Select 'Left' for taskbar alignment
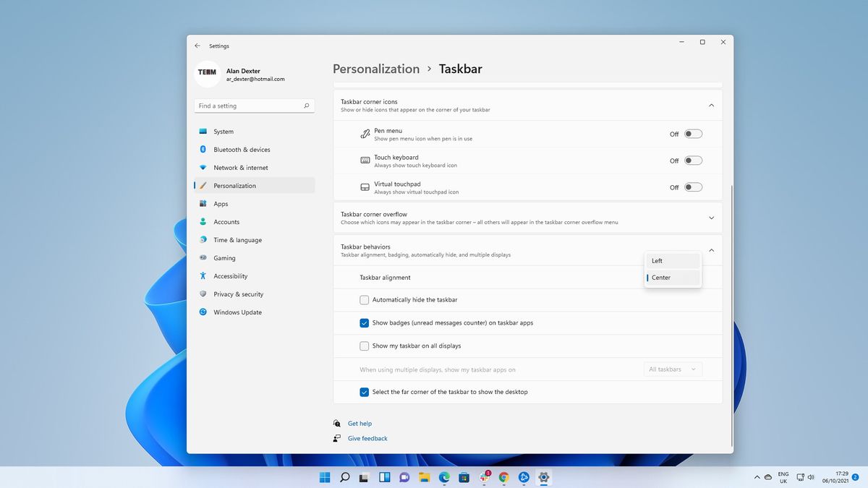 (x=657, y=260)
